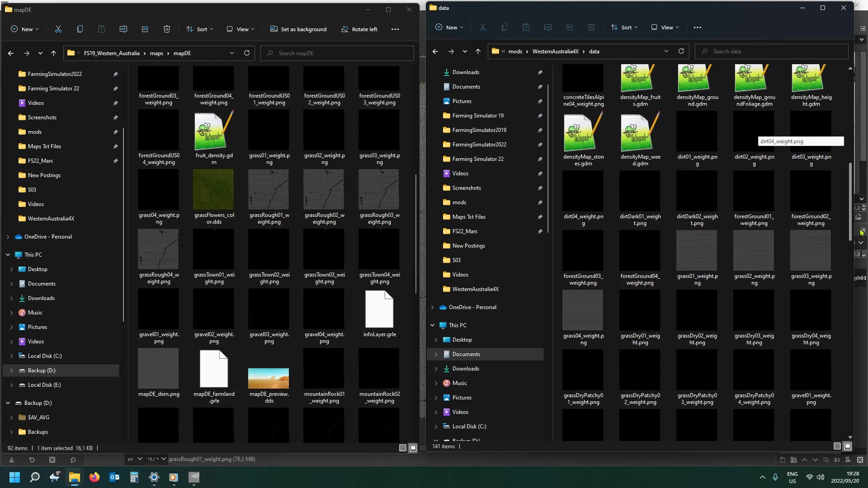Expand address history dropdown in mapDE window
The height and width of the screenshot is (488, 868).
(232, 53)
